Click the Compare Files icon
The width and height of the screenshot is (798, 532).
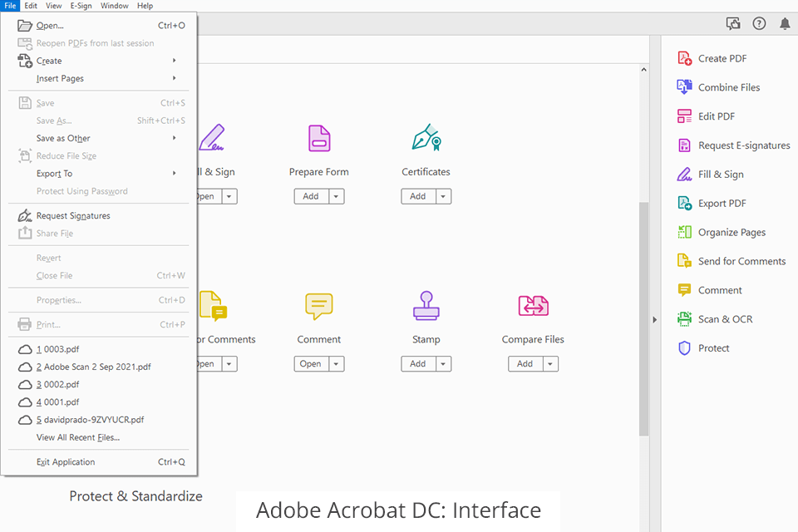click(533, 306)
